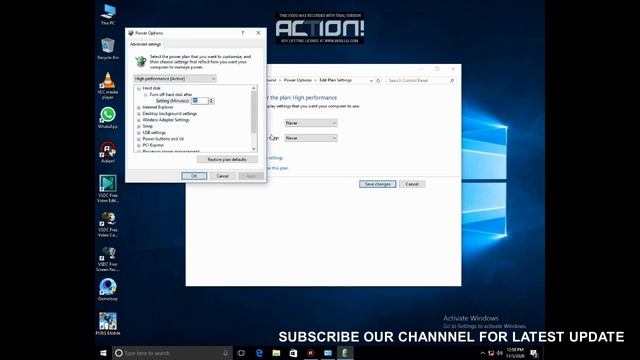Expand the Sleep settings node
The image size is (640, 360).
point(138,126)
